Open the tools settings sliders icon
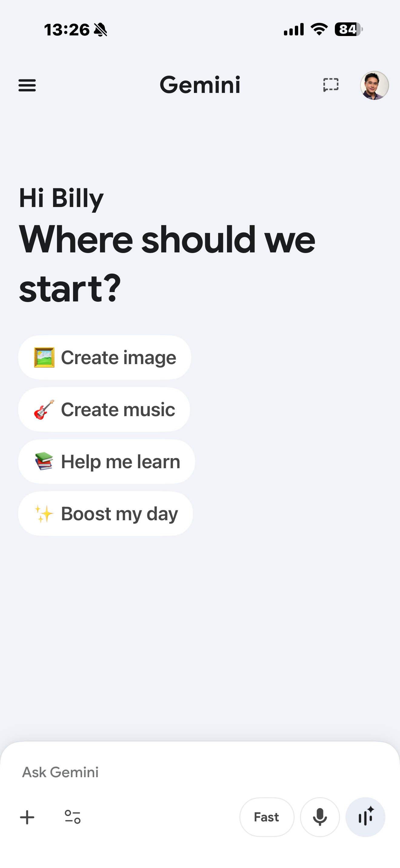The height and width of the screenshot is (868, 400). pos(72,817)
